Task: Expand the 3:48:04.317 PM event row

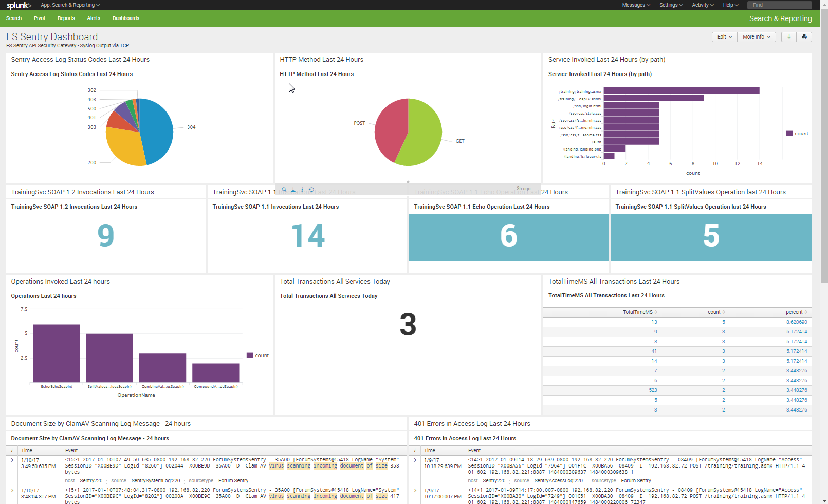Action: [12, 491]
